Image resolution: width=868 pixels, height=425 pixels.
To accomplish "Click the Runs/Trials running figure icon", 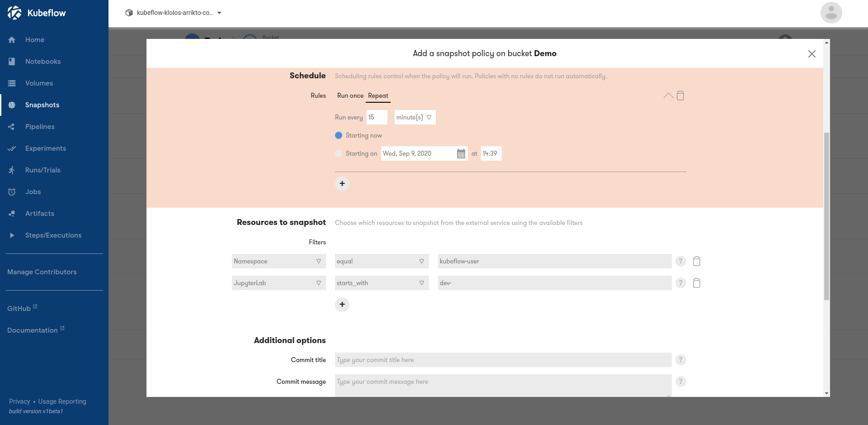I will (x=12, y=170).
